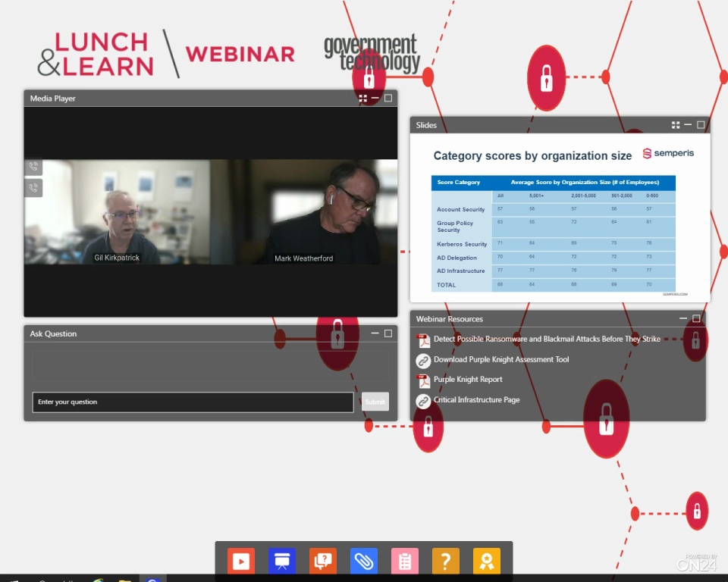Click the 5,001+ column header

(x=536, y=196)
